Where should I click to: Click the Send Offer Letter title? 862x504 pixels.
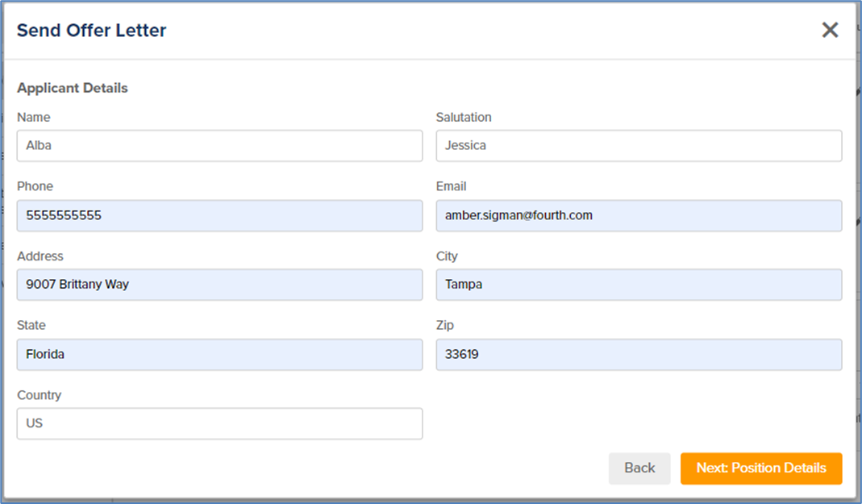tap(92, 30)
